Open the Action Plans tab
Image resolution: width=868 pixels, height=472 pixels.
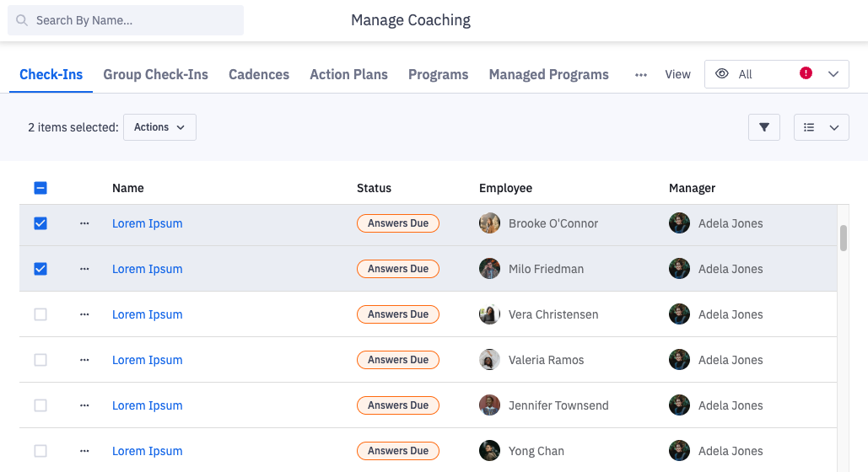(348, 74)
